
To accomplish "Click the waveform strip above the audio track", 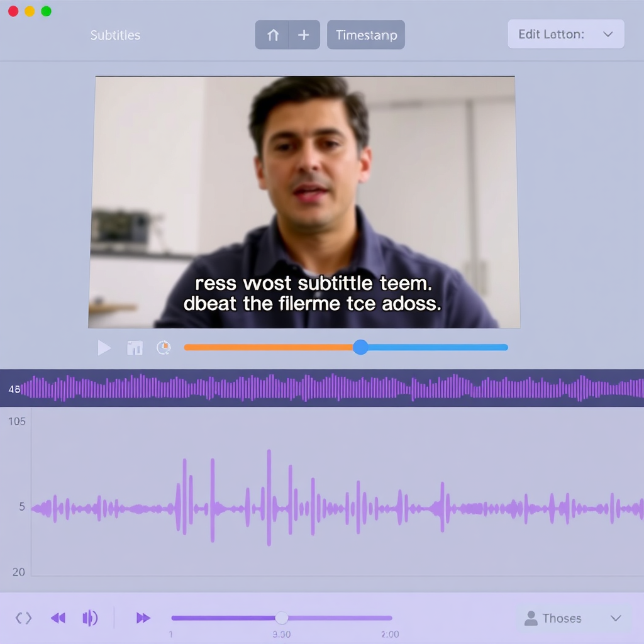I will pyautogui.click(x=322, y=389).
